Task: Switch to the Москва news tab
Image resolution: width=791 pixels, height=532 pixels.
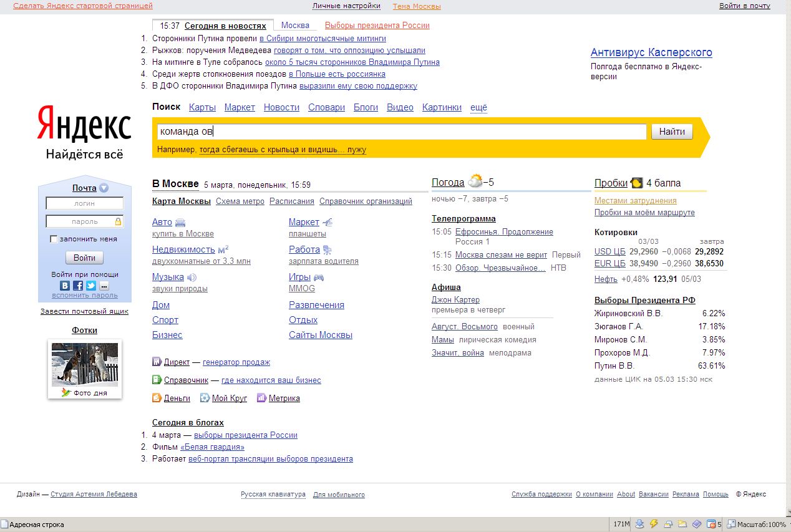Action: pos(295,26)
